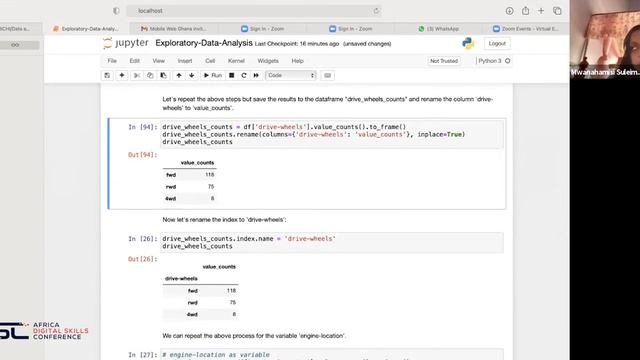This screenshot has width=640, height=360.
Task: Open the Help menu
Action: 297,61
